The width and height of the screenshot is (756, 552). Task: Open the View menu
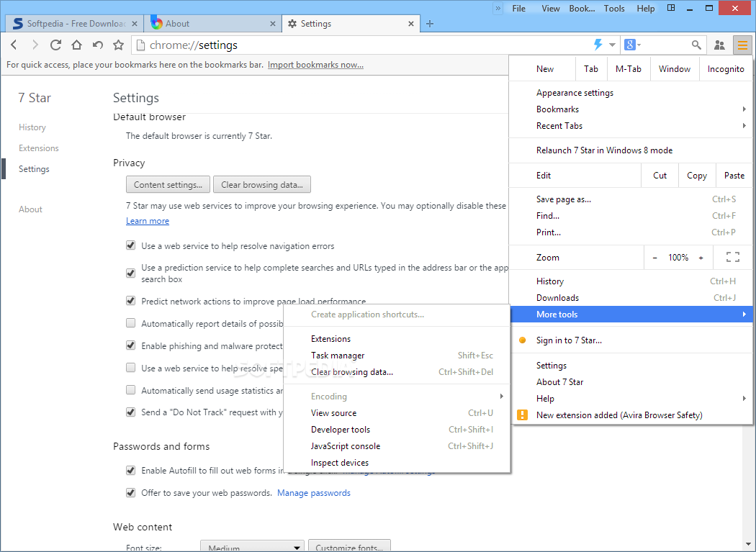click(x=550, y=8)
